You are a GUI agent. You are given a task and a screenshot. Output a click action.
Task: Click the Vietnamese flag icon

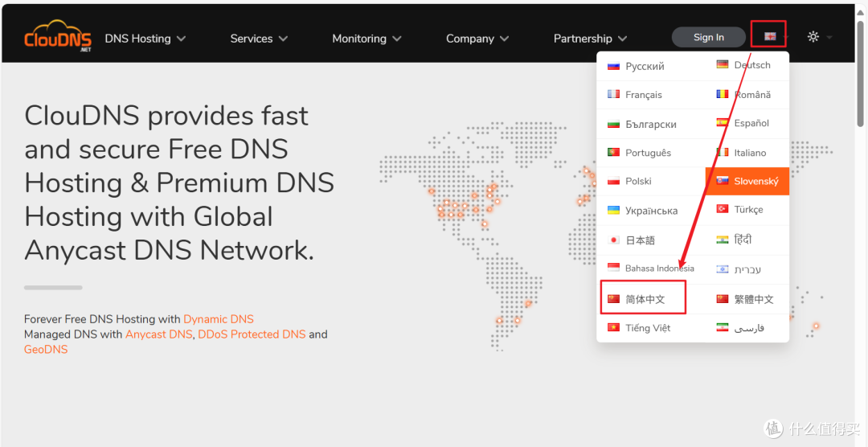click(612, 327)
